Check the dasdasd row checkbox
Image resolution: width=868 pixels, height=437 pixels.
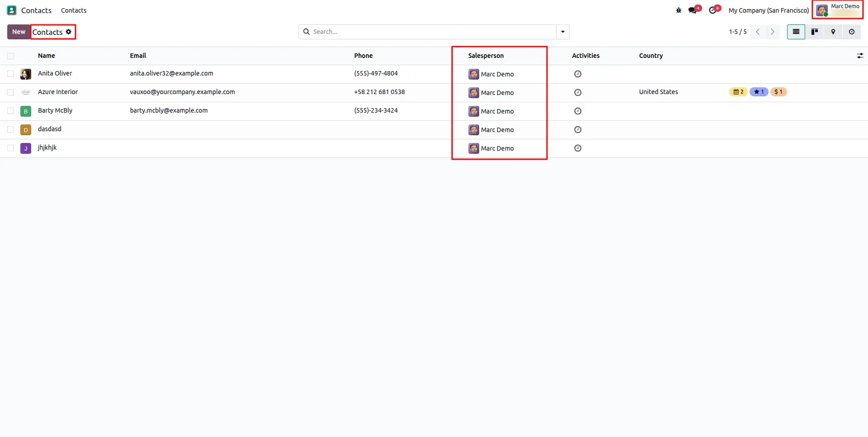(10, 129)
